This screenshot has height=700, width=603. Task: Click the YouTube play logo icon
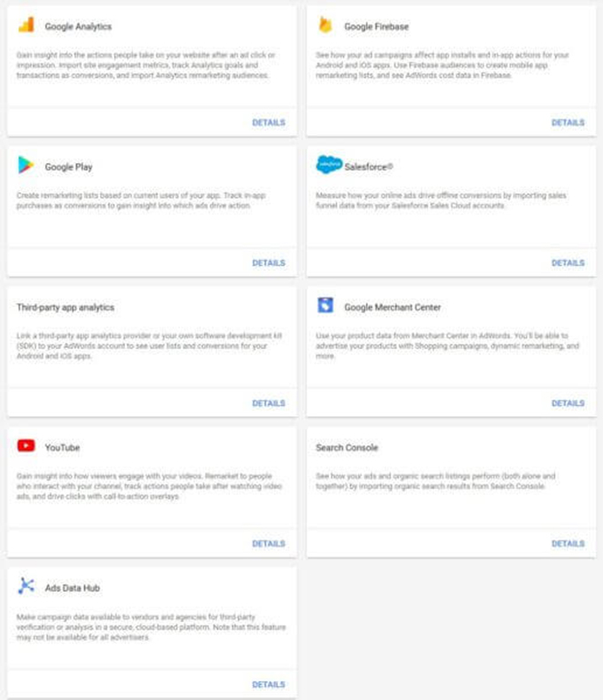(26, 446)
